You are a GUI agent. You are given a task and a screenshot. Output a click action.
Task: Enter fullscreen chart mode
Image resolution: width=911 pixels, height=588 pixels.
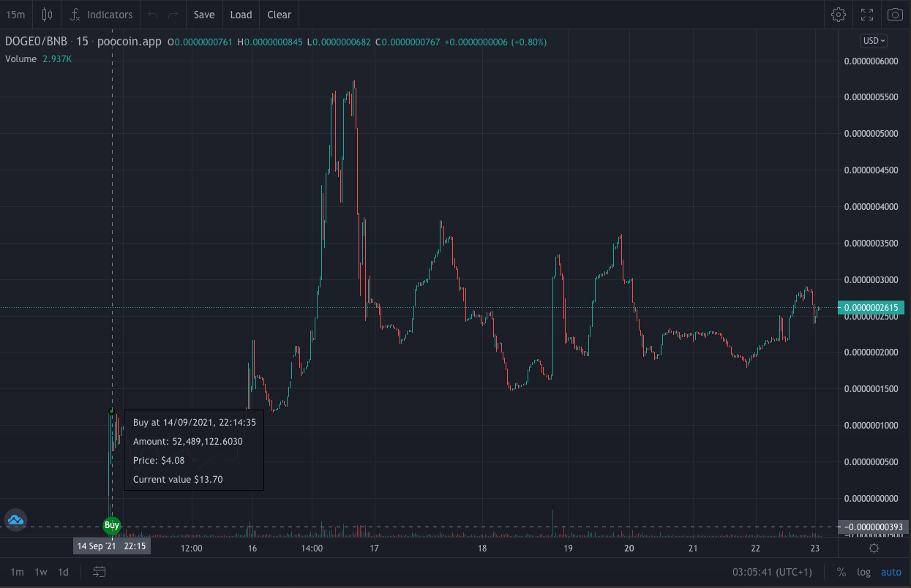click(x=867, y=15)
